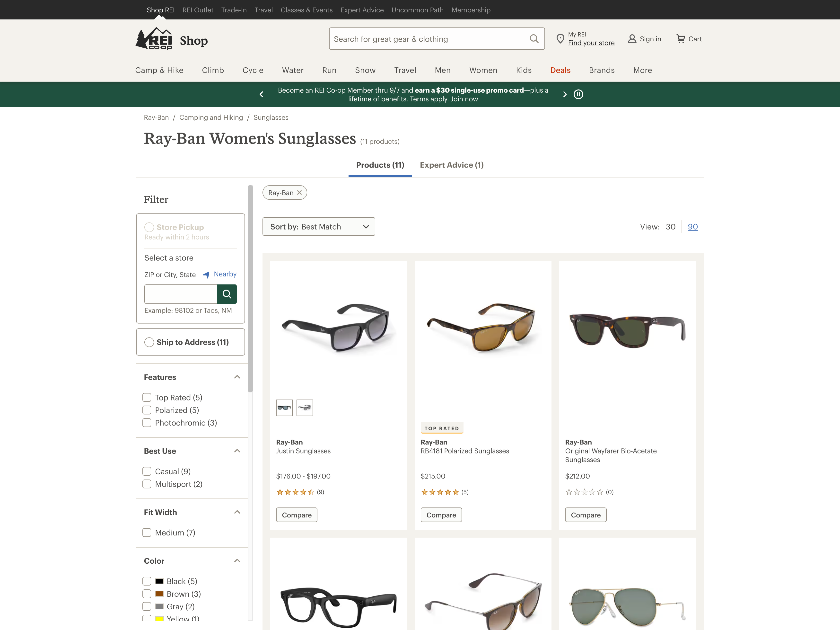The height and width of the screenshot is (630, 840).
Task: Click the Sign in person icon
Action: pos(632,39)
